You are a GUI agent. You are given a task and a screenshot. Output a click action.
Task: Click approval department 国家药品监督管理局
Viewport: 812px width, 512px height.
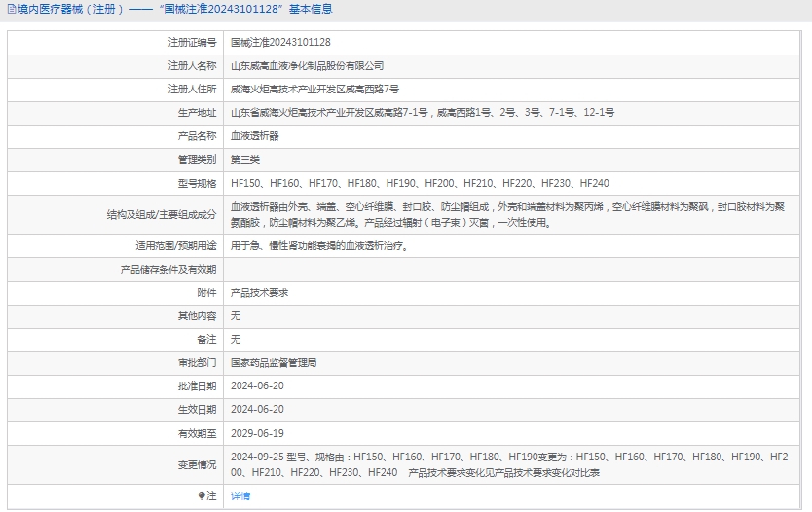pos(274,363)
